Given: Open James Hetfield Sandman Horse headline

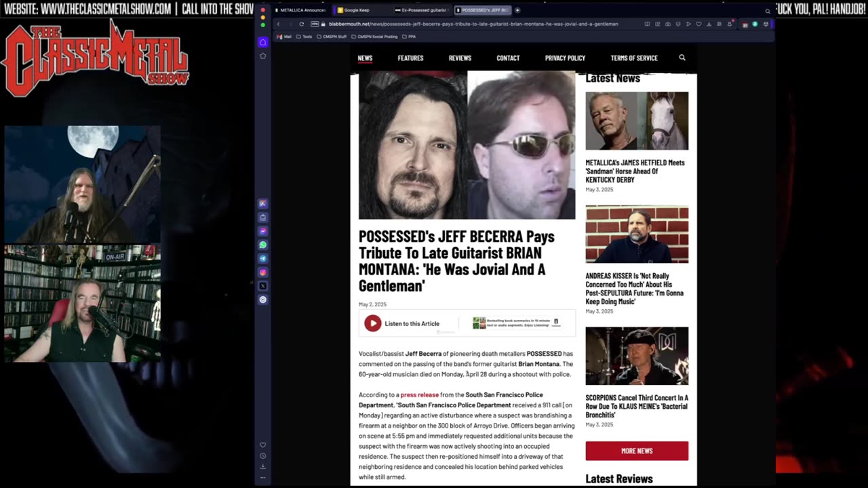Looking at the screenshot, I should click(x=635, y=171).
